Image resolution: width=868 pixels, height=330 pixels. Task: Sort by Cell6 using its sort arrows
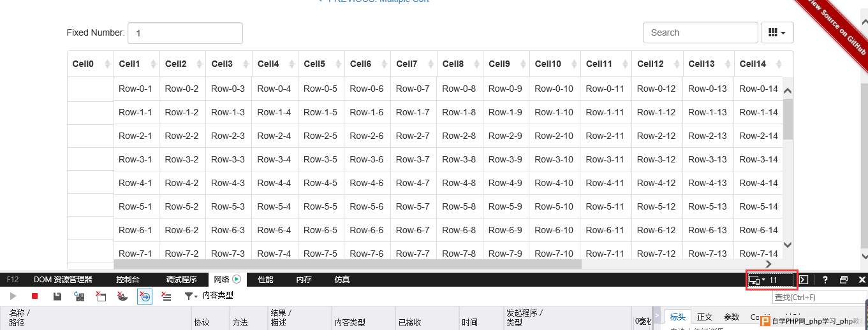[x=384, y=64]
